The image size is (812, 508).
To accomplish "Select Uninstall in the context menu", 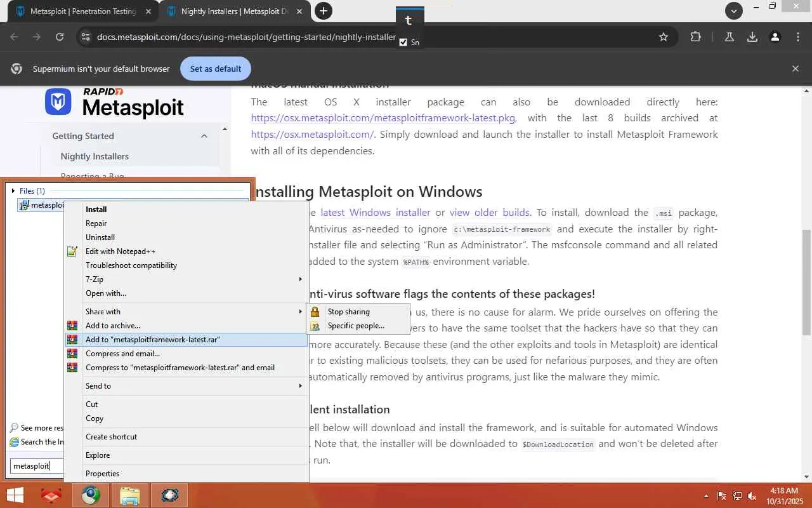I will coord(187,237).
